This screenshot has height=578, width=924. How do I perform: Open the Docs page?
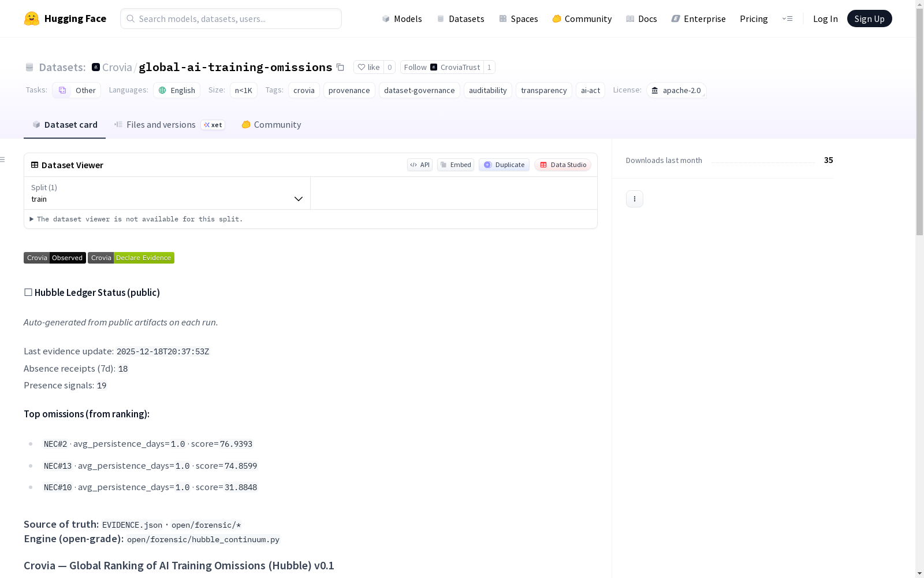(642, 18)
